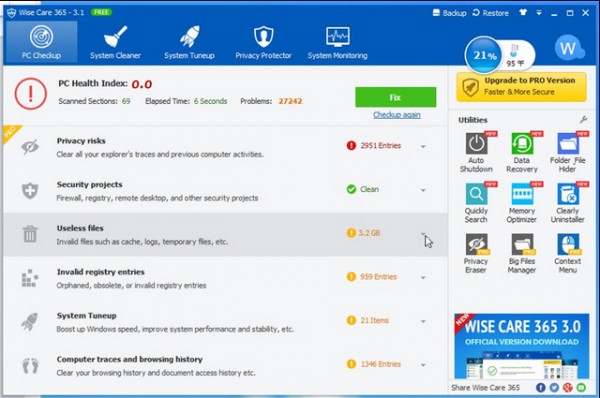Share Wise Care 365 on Twitter
This screenshot has height=398, width=600.
pos(554,388)
